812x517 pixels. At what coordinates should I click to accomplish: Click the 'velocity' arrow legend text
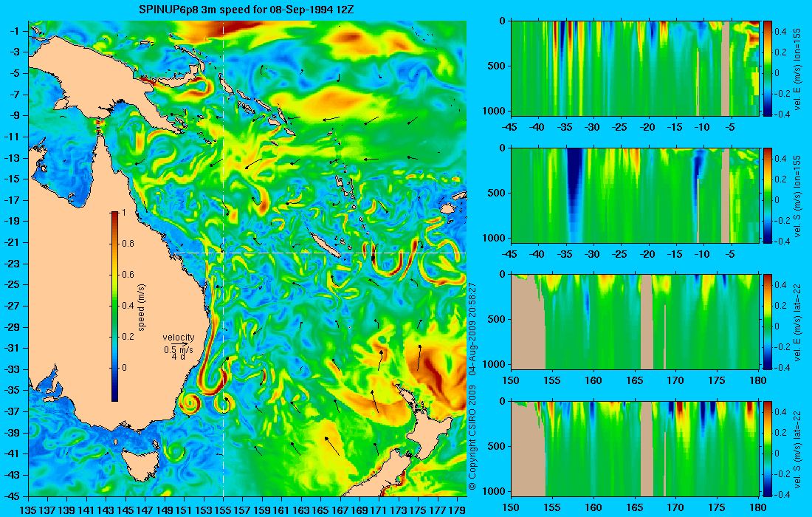click(178, 338)
